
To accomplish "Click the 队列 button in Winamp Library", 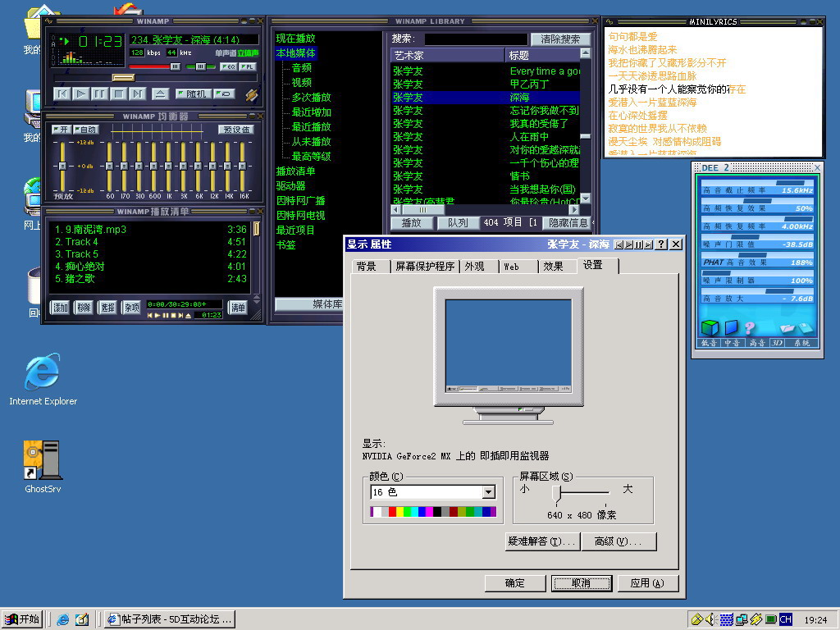I will (458, 223).
